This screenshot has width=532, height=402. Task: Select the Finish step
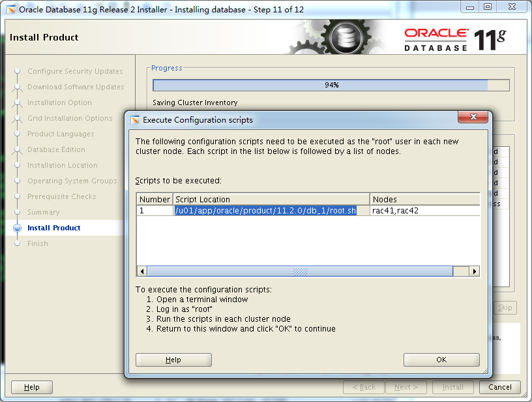[x=38, y=243]
